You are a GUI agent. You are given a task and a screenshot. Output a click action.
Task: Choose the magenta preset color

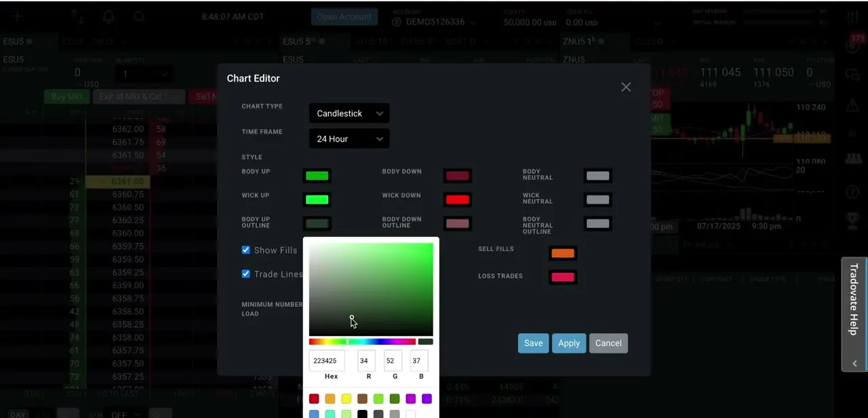tap(411, 399)
